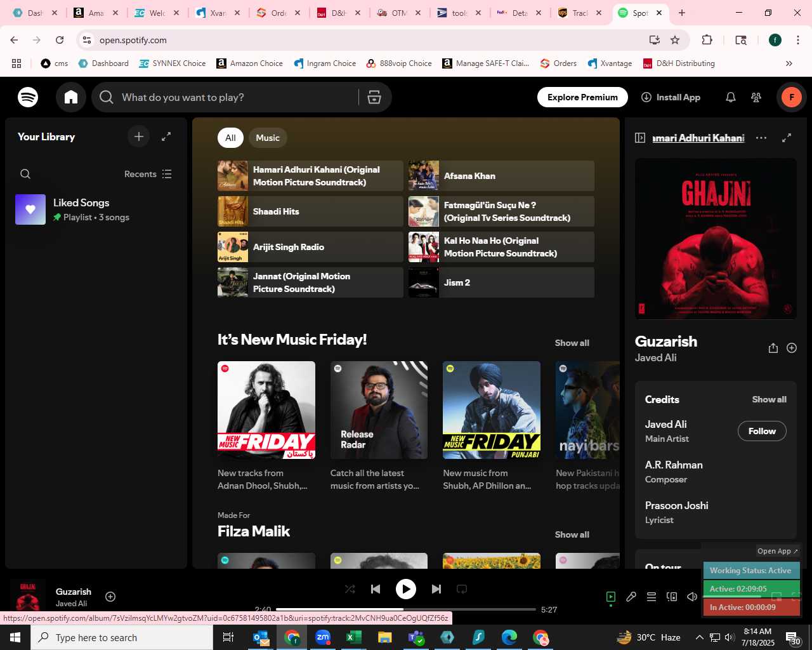
Task: Toggle Now Playing view button in player bar
Action: click(611, 597)
